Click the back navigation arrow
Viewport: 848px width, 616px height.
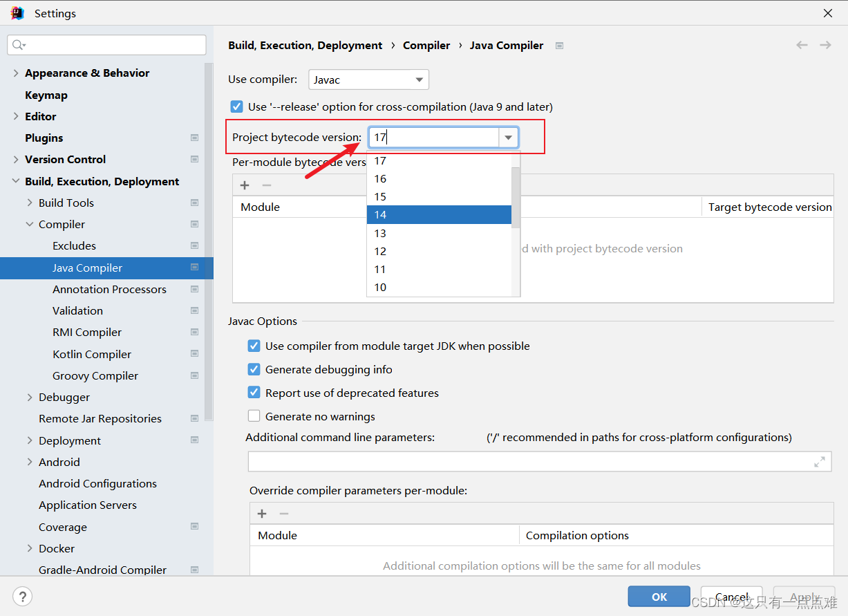coord(802,45)
